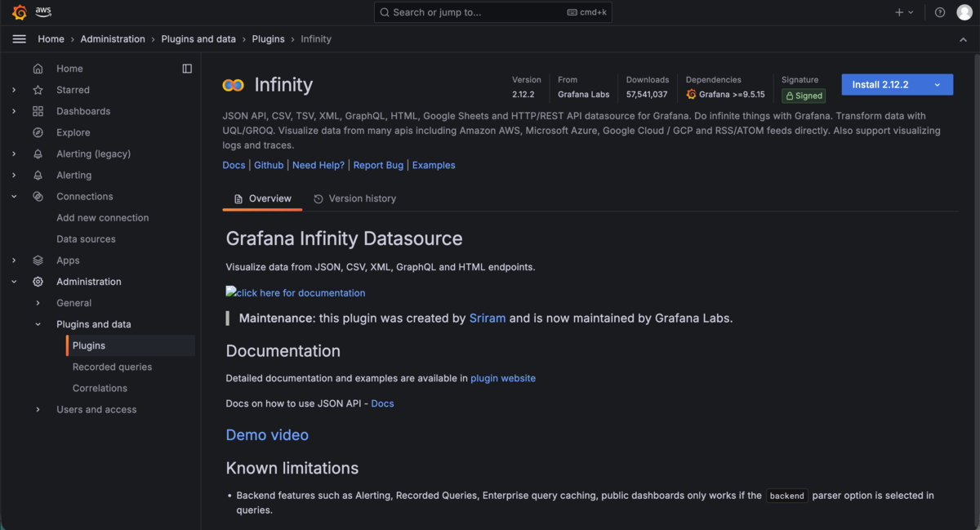This screenshot has width=980, height=530.
Task: Click the Explore compass icon
Action: tap(38, 132)
